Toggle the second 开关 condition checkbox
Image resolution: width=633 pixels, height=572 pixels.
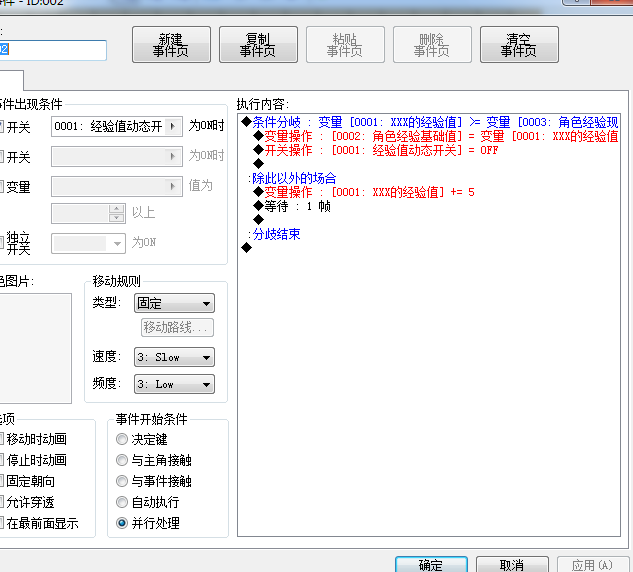(1, 157)
